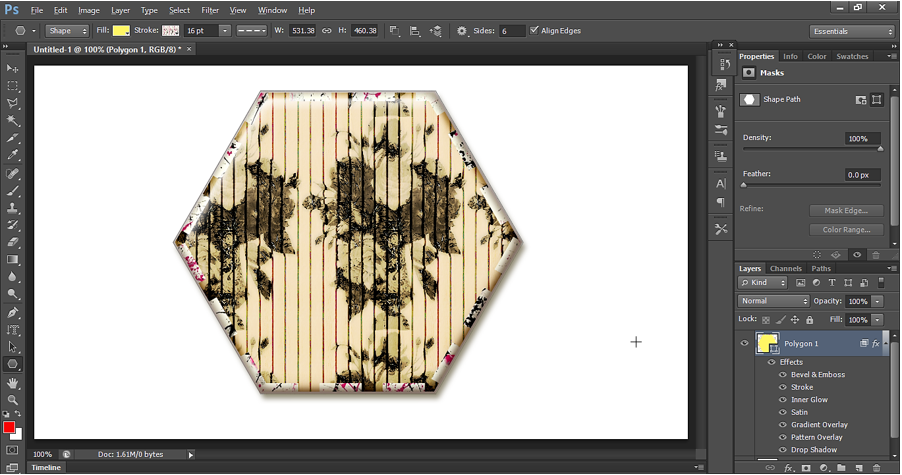Switch to the Paths tab
The image size is (902, 475).
821,269
